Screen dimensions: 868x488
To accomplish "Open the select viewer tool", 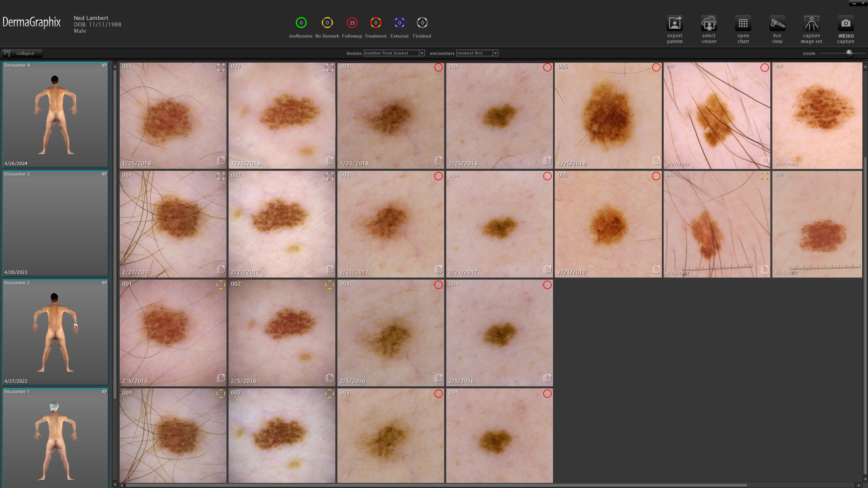I will point(709,23).
